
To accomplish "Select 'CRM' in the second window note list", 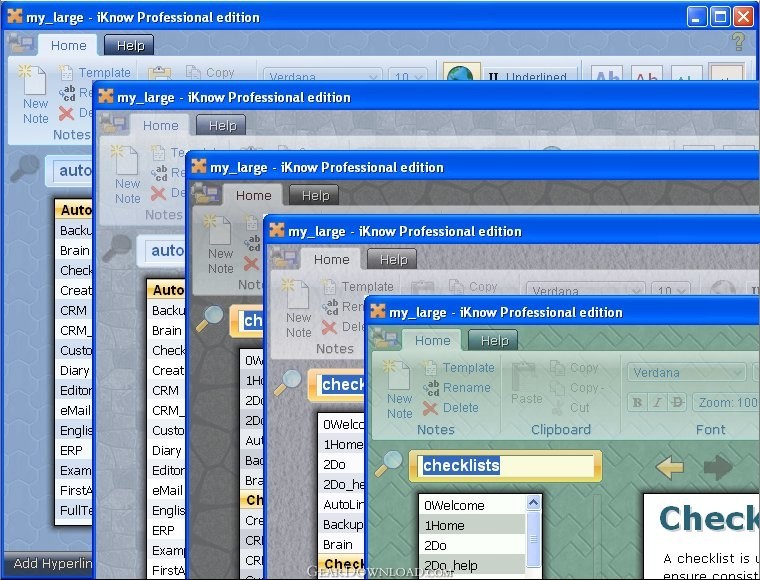I will (166, 391).
